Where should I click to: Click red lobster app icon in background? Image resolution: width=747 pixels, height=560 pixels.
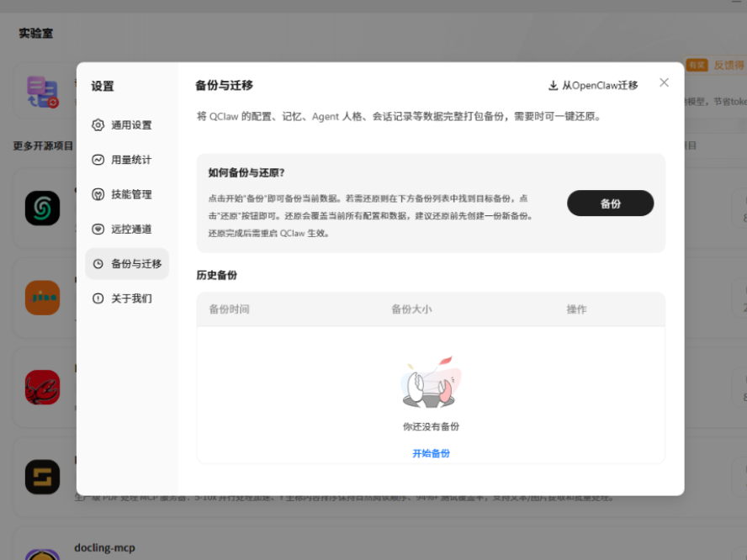coord(42,387)
